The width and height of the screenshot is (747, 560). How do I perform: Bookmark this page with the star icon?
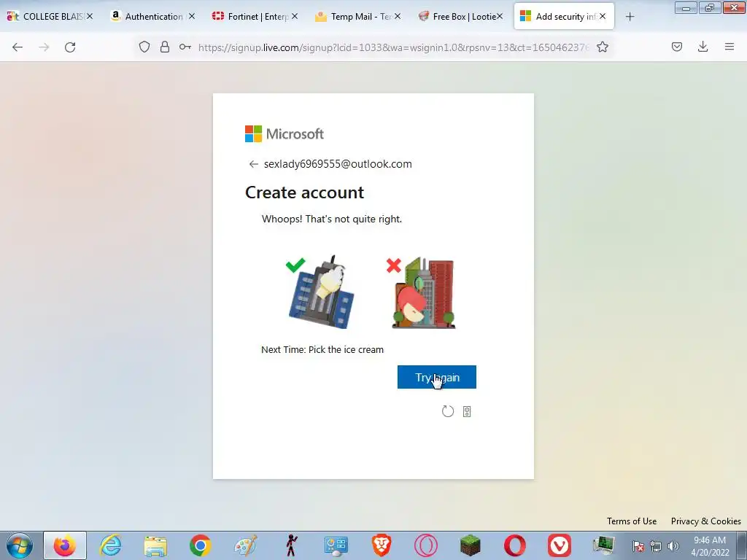603,47
